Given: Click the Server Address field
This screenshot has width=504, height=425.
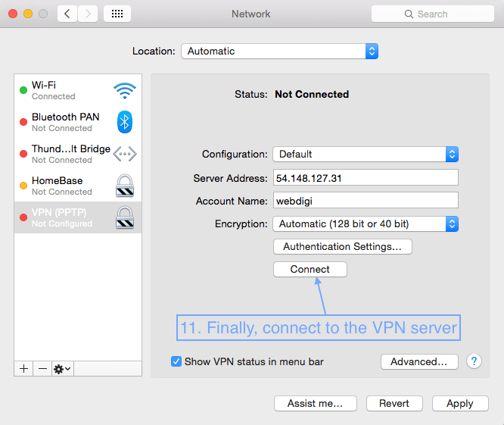Looking at the screenshot, I should (x=366, y=177).
